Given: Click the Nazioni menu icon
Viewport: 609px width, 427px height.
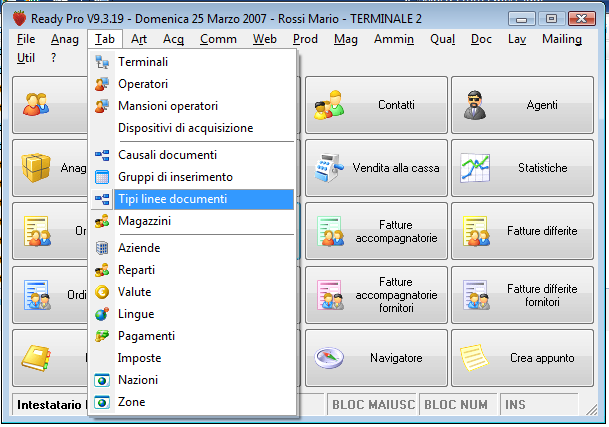Looking at the screenshot, I should coord(102,380).
